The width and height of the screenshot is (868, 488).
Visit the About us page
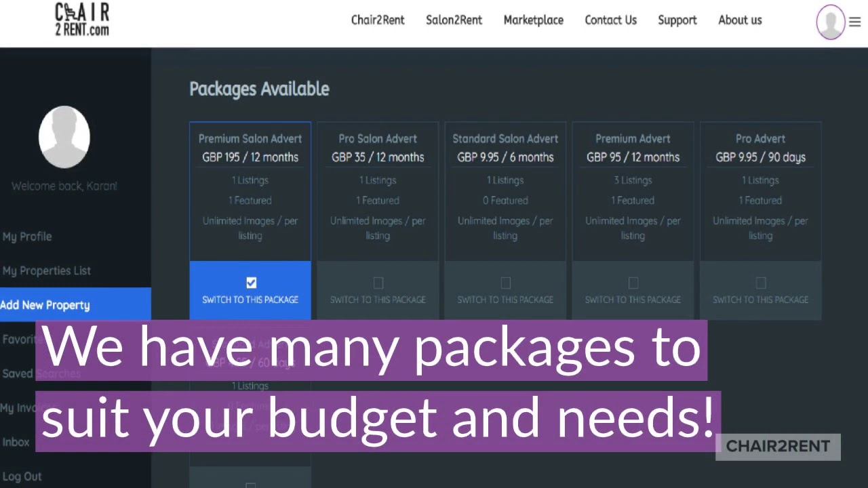[740, 20]
